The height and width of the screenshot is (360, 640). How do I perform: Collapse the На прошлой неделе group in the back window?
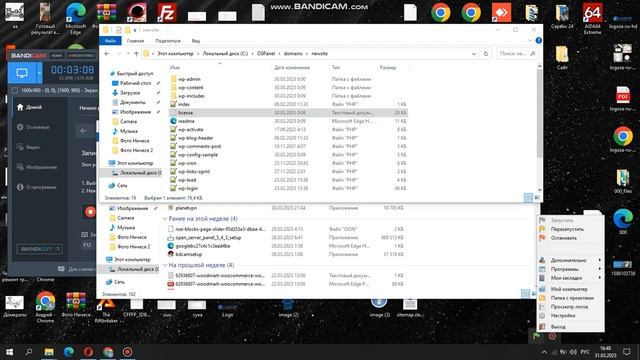coord(165,265)
